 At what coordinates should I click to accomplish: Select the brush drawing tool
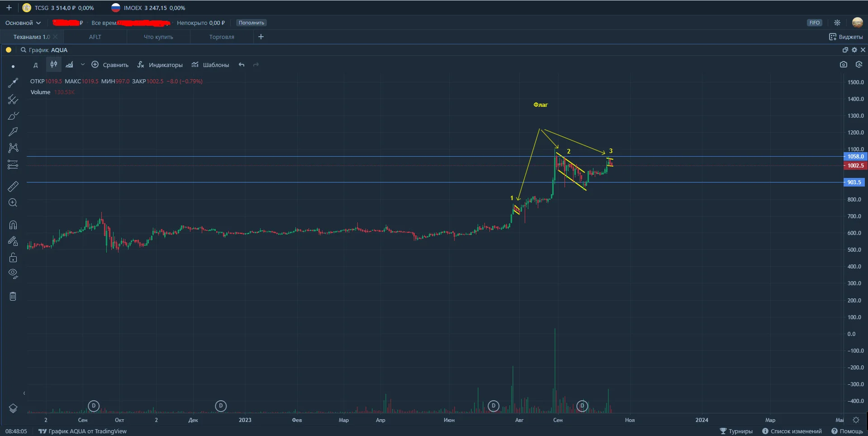pos(13,115)
